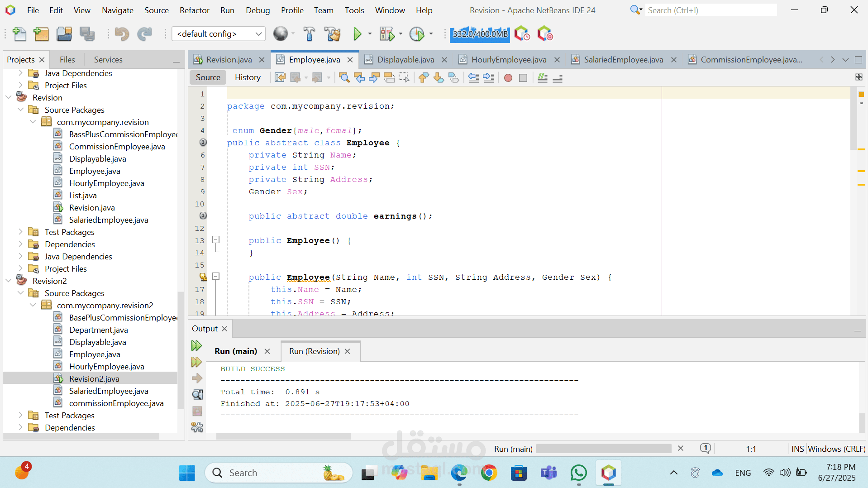
Task: Toggle Rectangular Selection icon in editor toolbar
Action: (x=404, y=78)
